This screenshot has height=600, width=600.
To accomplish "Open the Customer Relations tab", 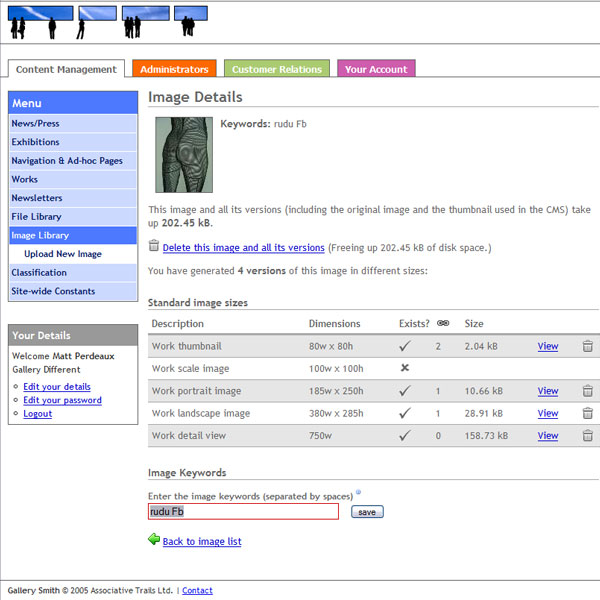I will pyautogui.click(x=277, y=69).
